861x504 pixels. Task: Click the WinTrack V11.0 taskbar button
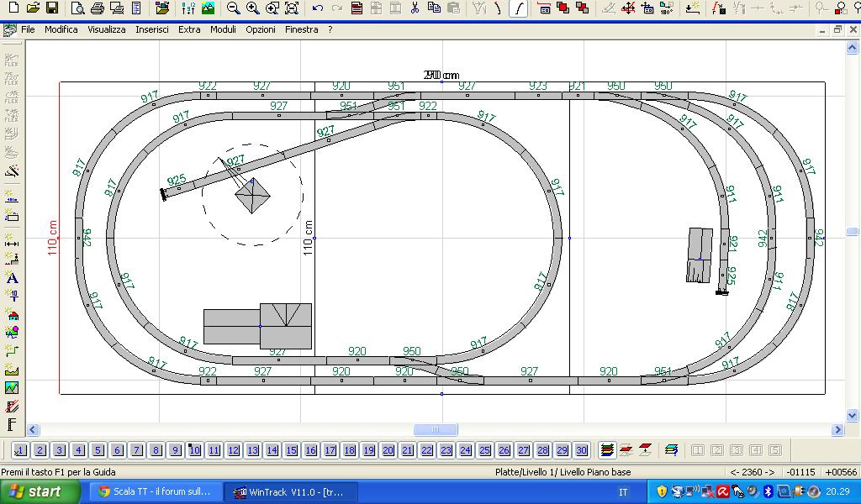coord(292,492)
